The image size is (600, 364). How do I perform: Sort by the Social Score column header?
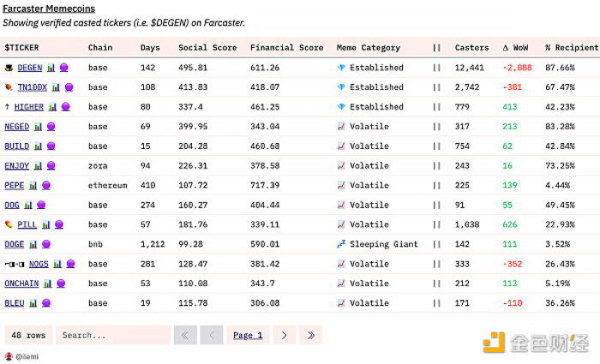(207, 48)
